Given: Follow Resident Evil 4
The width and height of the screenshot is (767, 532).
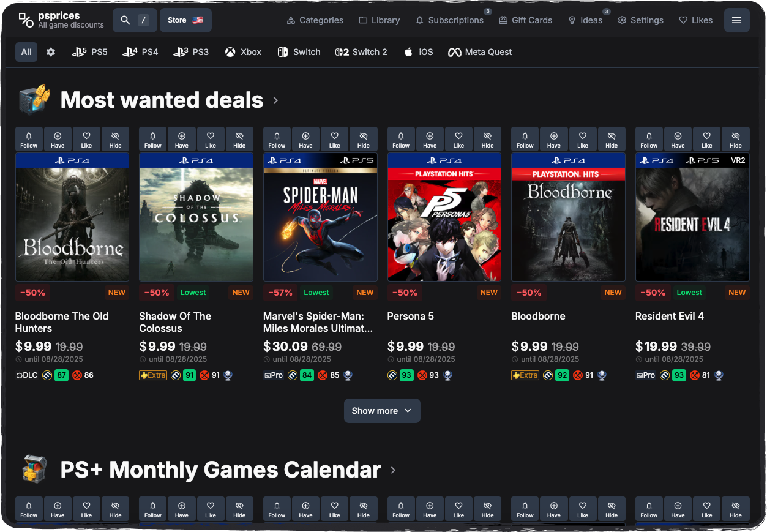Looking at the screenshot, I should click(x=649, y=139).
